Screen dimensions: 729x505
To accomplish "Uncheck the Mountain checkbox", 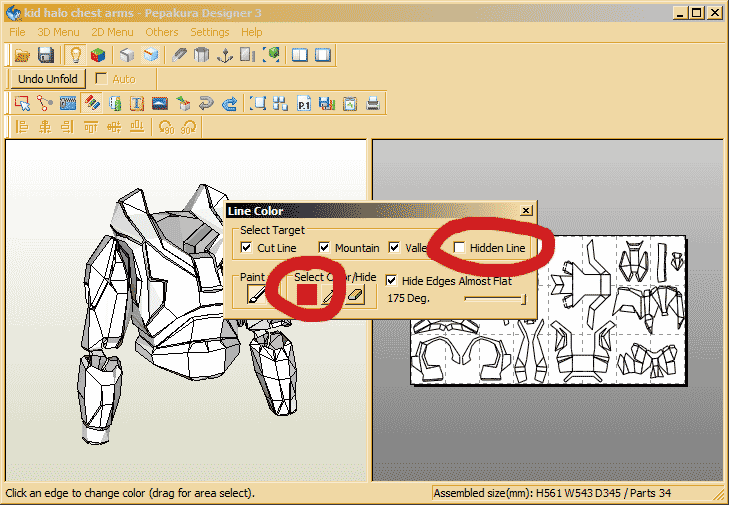I will pyautogui.click(x=324, y=247).
